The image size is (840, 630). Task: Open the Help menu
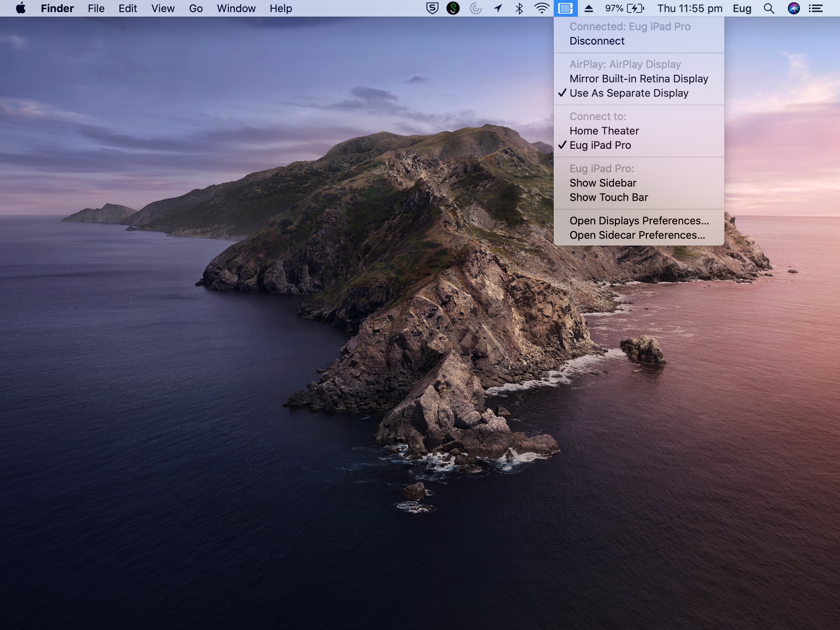tap(281, 8)
